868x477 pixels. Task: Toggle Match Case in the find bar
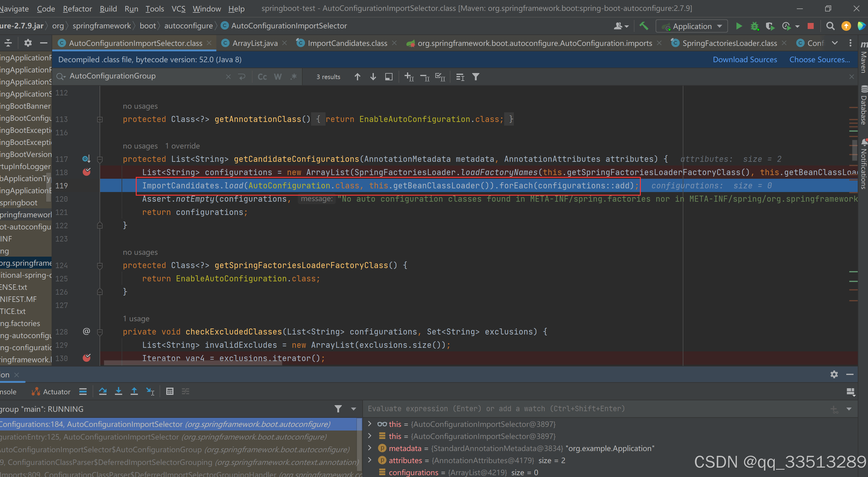(x=262, y=76)
